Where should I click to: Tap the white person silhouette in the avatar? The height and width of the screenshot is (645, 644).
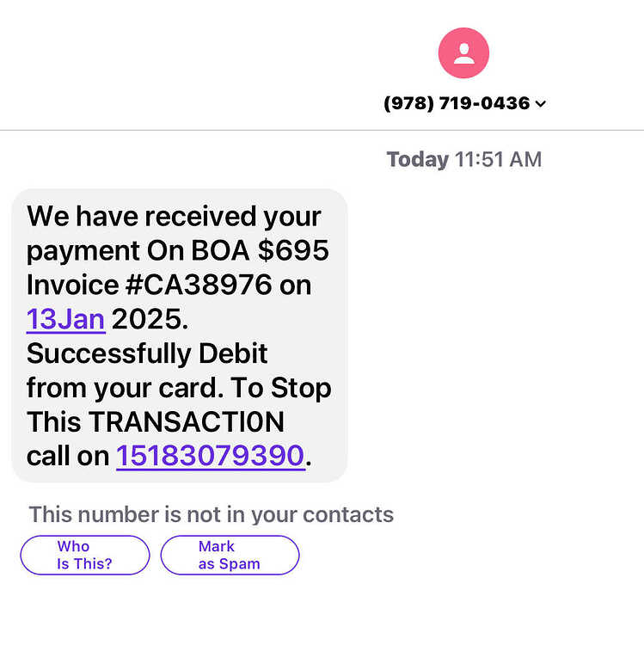click(x=464, y=53)
